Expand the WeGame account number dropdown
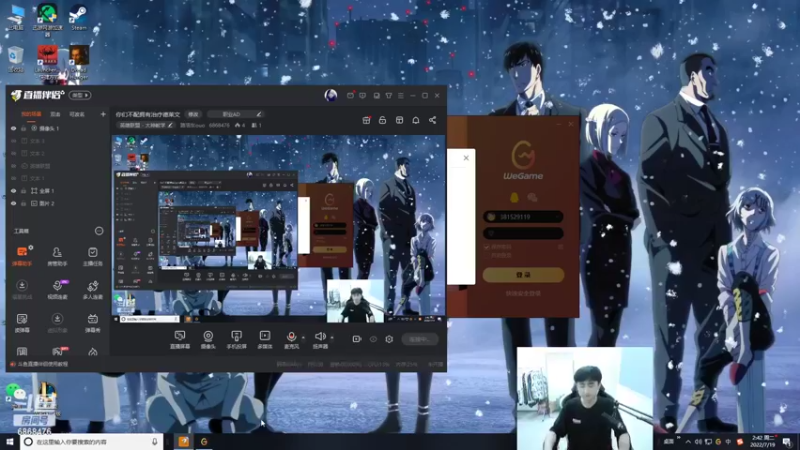Viewport: 800px width, 450px height. tap(557, 217)
